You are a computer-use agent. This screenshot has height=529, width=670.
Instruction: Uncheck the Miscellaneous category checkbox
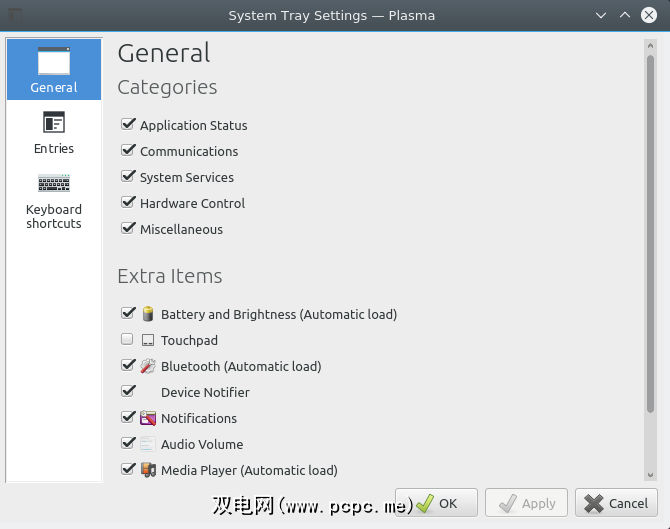(x=128, y=229)
